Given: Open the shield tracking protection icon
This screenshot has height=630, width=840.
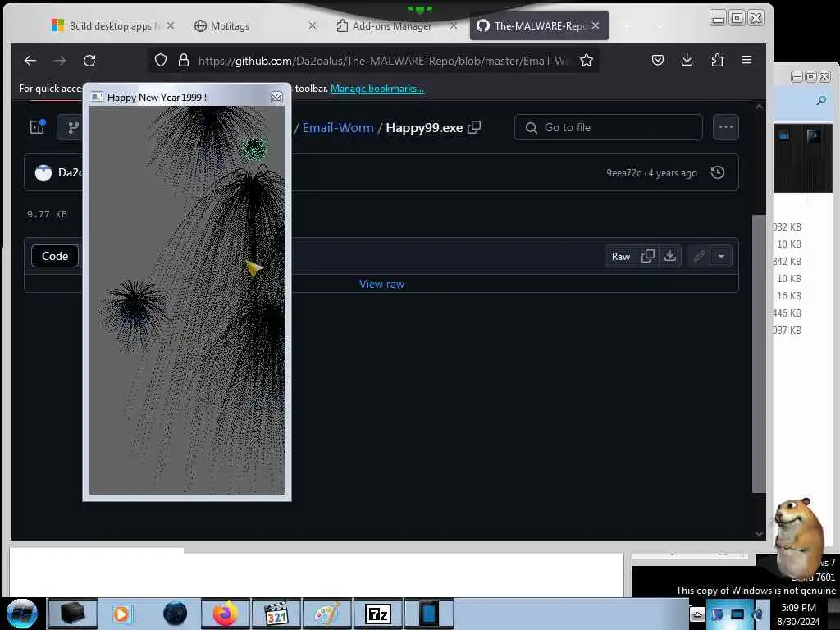Looking at the screenshot, I should click(x=161, y=61).
